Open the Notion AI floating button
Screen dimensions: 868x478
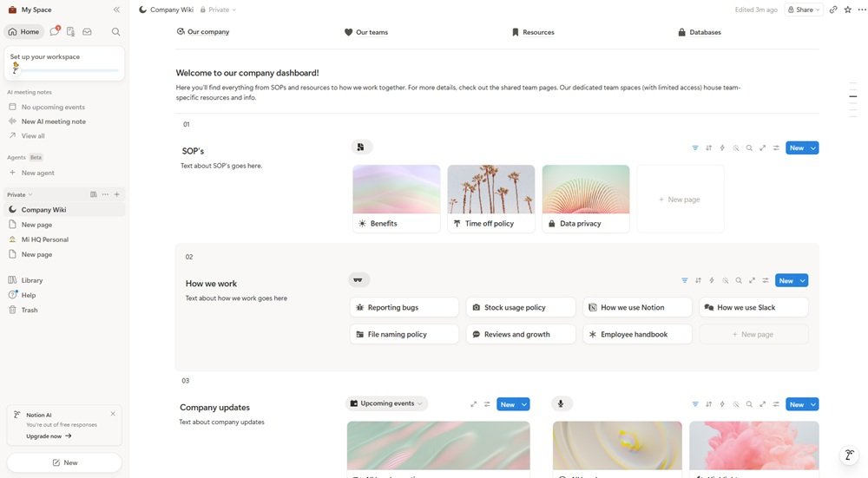tap(850, 455)
